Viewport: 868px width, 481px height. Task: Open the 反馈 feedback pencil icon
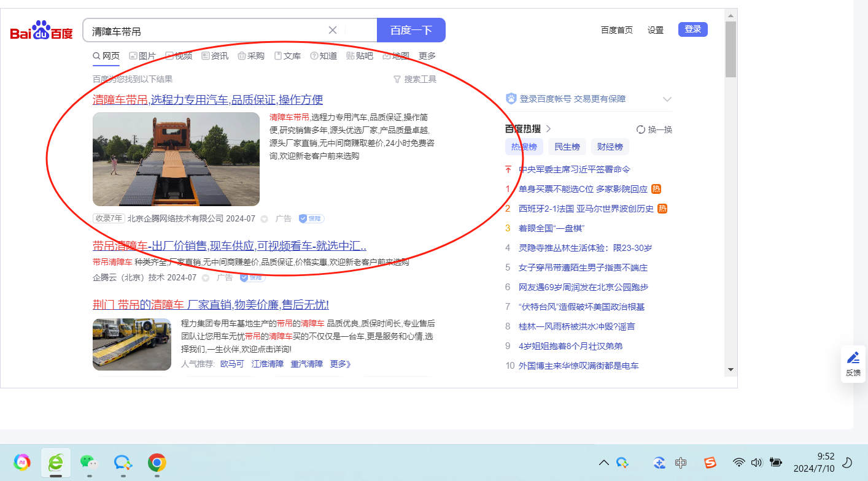pos(853,358)
